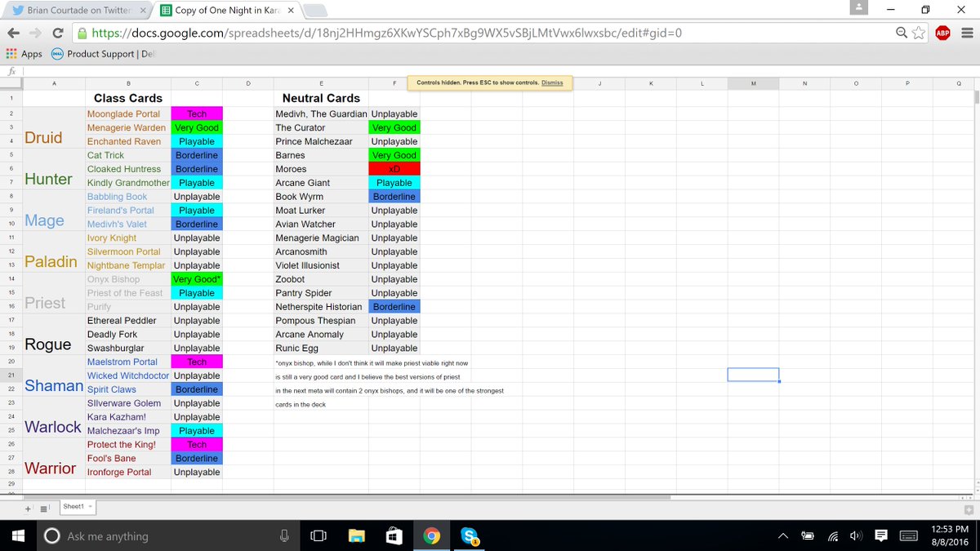Dismiss the controls hidden notification
Image resolution: width=980 pixels, height=551 pixels.
552,82
